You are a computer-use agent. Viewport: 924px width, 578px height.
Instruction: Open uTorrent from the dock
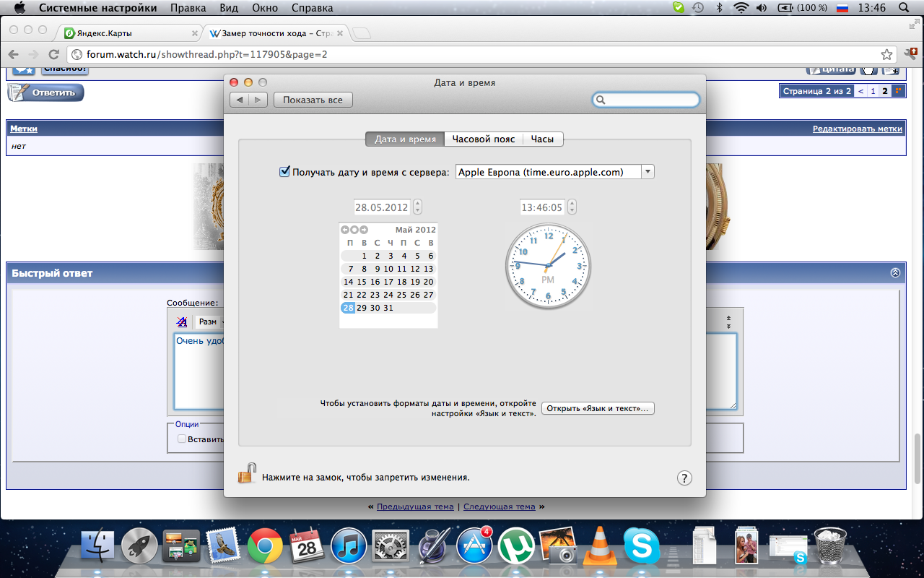(x=516, y=545)
